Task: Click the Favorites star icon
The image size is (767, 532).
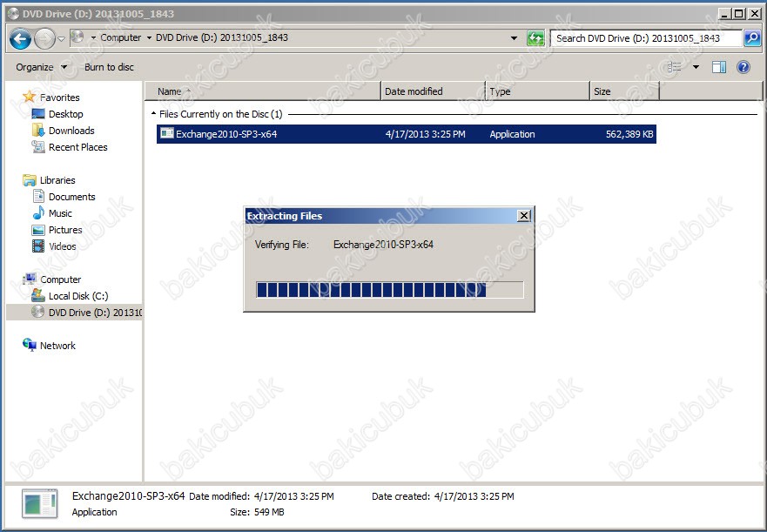Action: [30, 97]
